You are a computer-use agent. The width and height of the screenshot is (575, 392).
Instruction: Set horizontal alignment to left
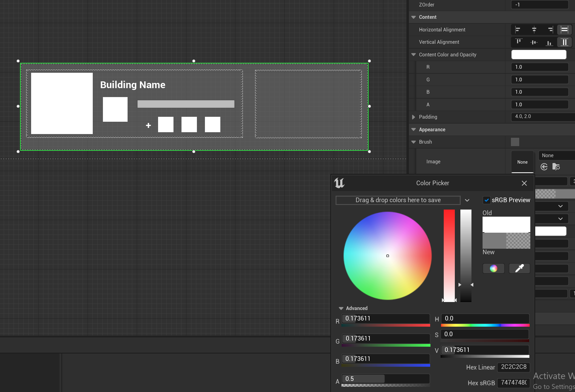click(x=518, y=30)
